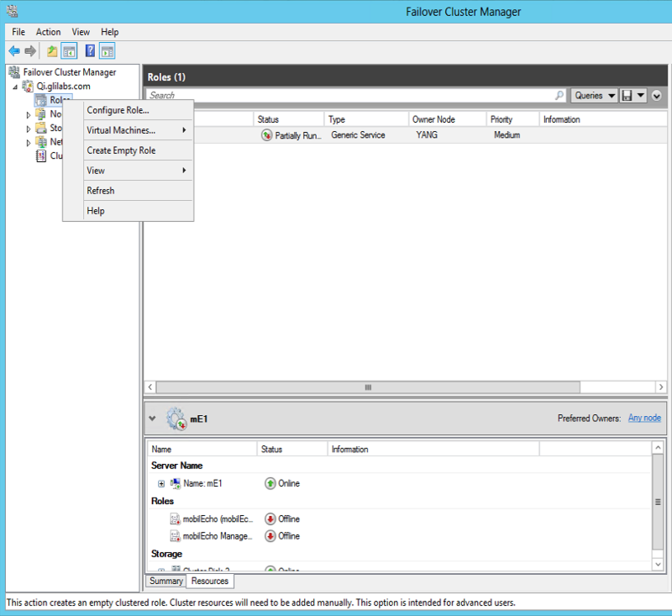Image resolution: width=672 pixels, height=616 pixels.
Task: Open the Queries dropdown
Action: [x=593, y=96]
